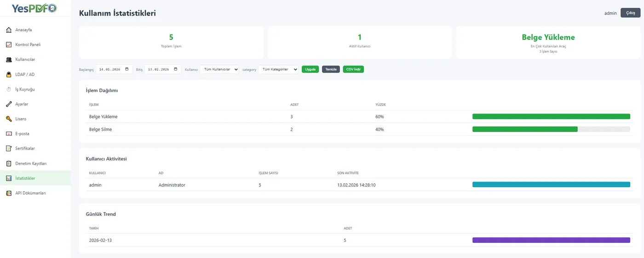This screenshot has width=644, height=258.
Task: Click the 60% percentage value
Action: pyautogui.click(x=379, y=117)
